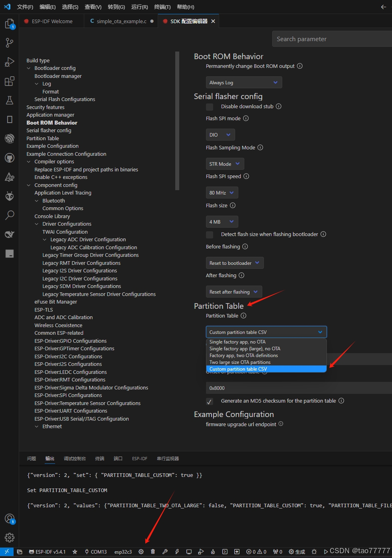This screenshot has height=558, width=392.
Task: Select Serial flasher config in settings tree
Action: click(x=49, y=131)
